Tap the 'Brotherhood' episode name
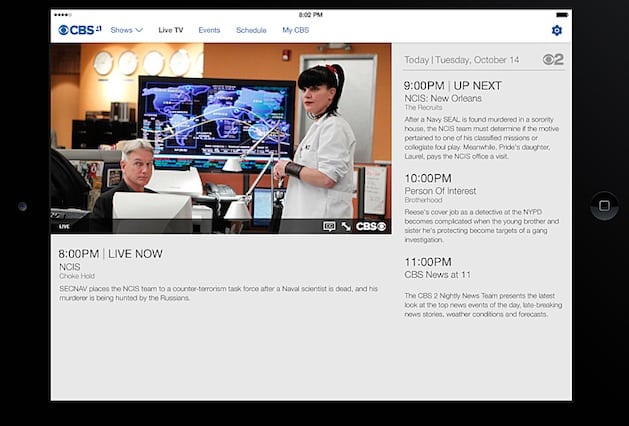 423,200
